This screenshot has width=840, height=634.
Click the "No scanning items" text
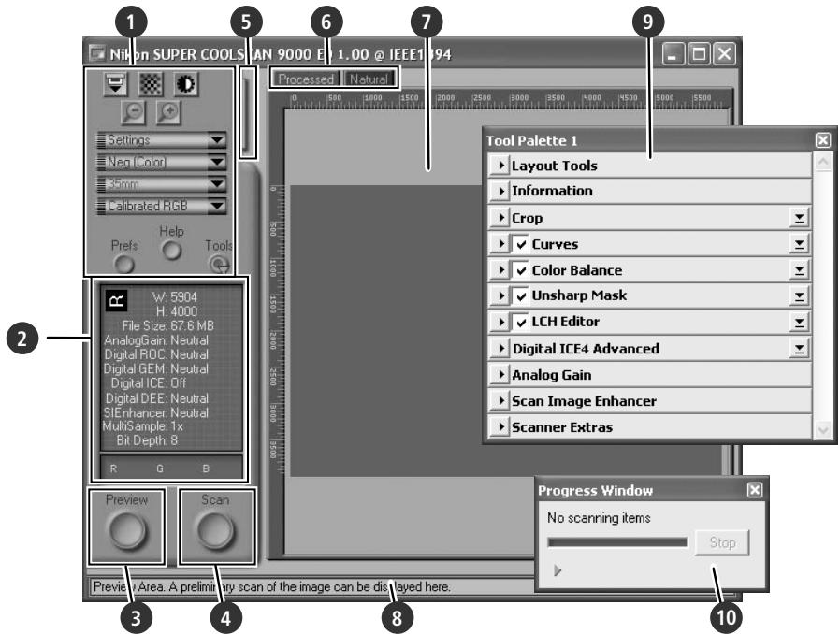point(599,518)
